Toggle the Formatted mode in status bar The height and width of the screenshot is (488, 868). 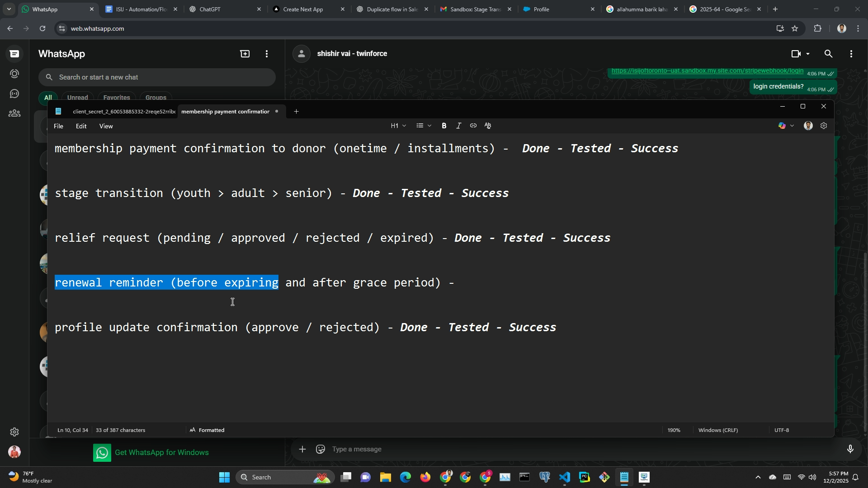[x=207, y=430]
